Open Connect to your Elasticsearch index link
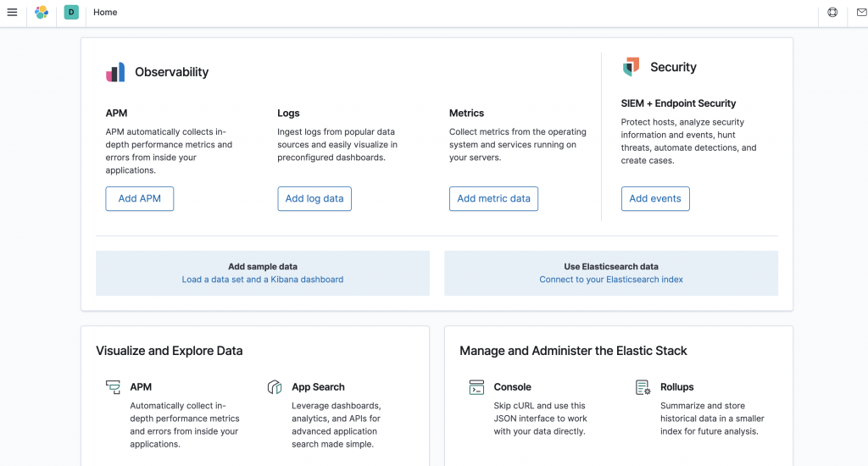Viewport: 868px width, 466px height. point(611,280)
